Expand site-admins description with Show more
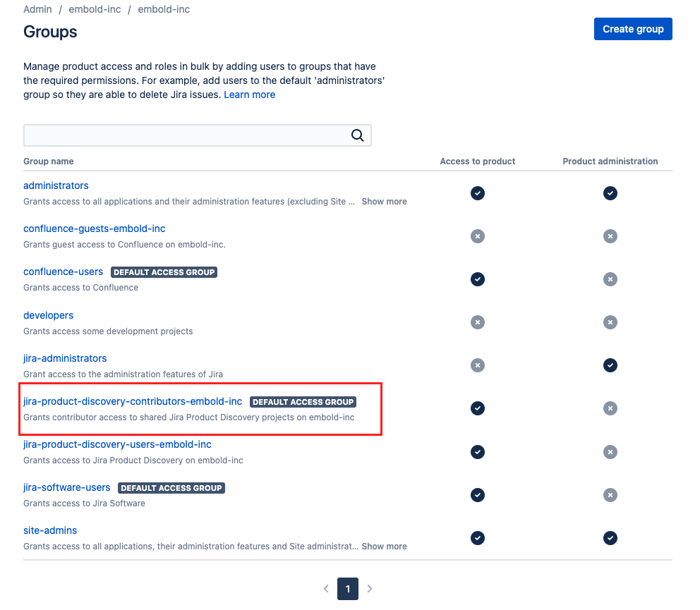Viewport: 700px width, 610px height. click(384, 547)
